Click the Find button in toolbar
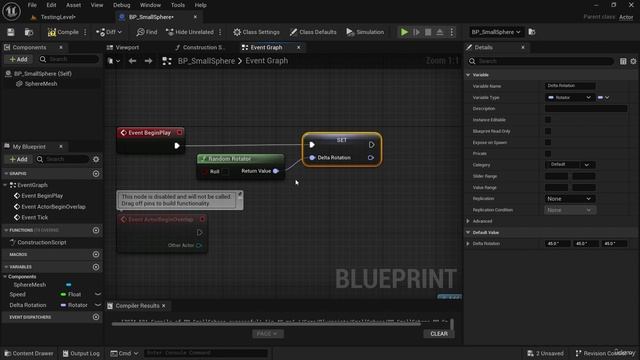The image size is (640, 360). point(147,32)
